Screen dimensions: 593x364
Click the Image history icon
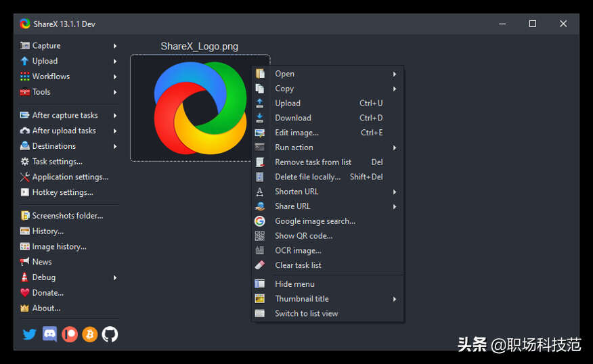click(25, 246)
